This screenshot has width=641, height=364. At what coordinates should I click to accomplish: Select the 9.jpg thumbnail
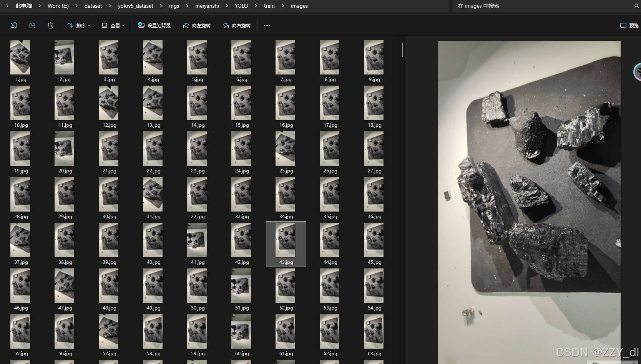pyautogui.click(x=374, y=57)
